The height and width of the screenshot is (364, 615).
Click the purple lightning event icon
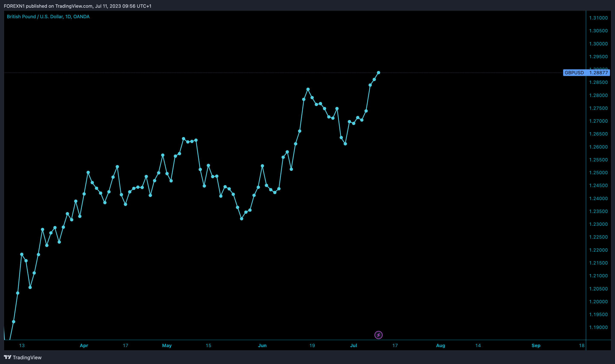[x=378, y=335]
